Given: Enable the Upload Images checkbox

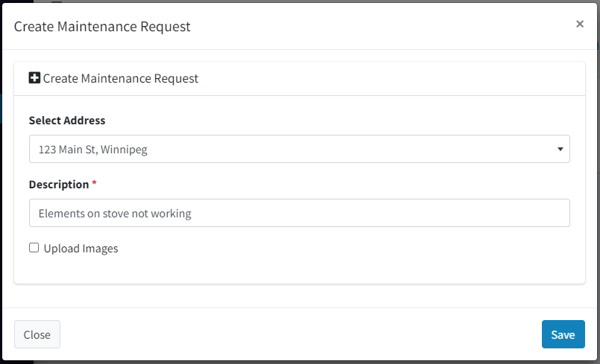Looking at the screenshot, I should coord(34,248).
